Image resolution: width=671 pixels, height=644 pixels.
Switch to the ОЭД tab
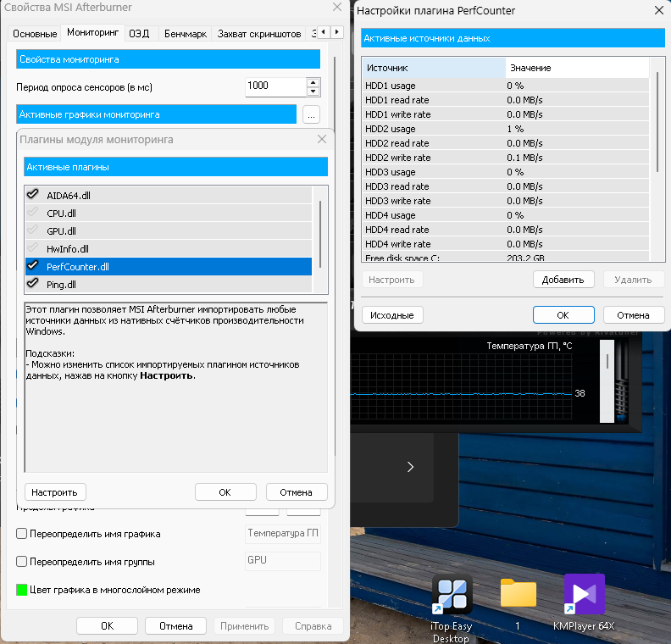[x=139, y=34]
